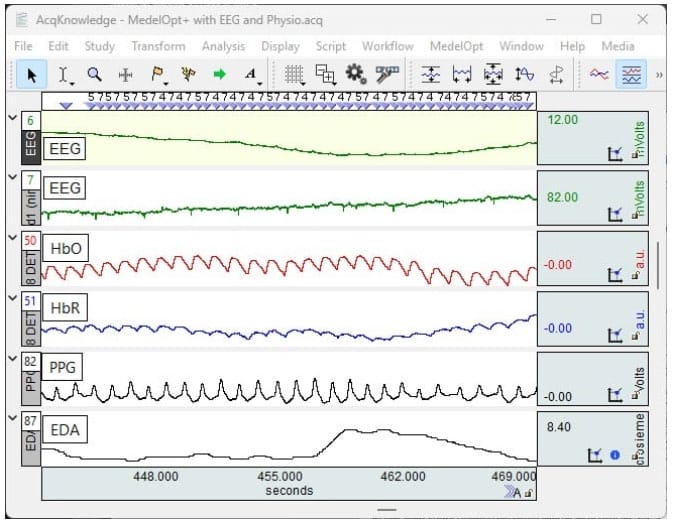The height and width of the screenshot is (524, 674).
Task: Click the vertical scrollbar beside HbO channel
Action: 658,265
